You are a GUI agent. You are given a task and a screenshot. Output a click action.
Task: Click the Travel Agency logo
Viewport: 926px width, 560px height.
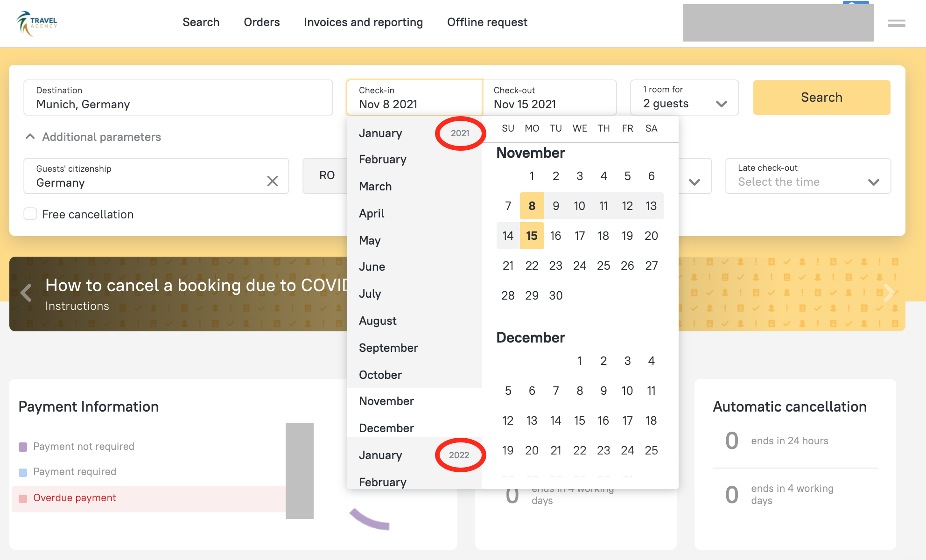(37, 23)
